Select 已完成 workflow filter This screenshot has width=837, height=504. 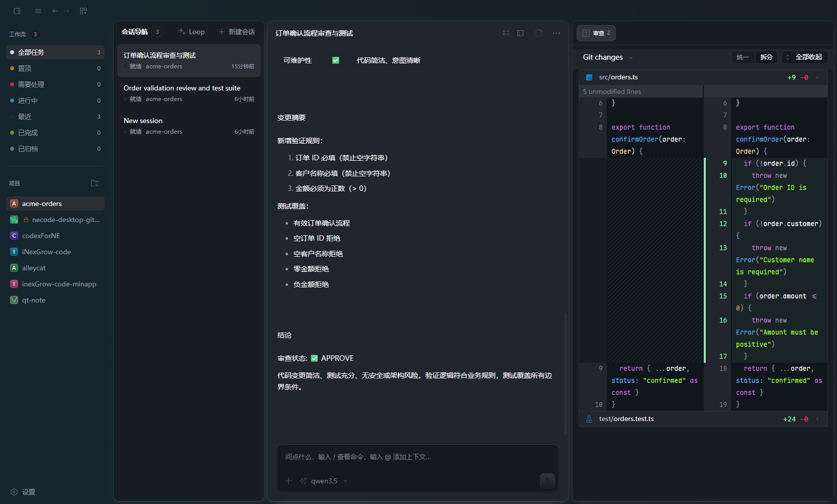click(55, 133)
